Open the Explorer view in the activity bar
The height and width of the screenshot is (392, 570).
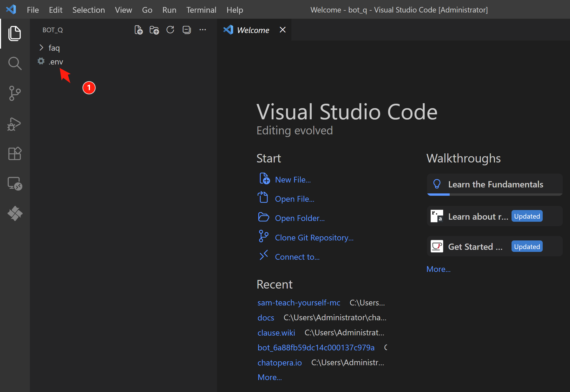pos(15,33)
